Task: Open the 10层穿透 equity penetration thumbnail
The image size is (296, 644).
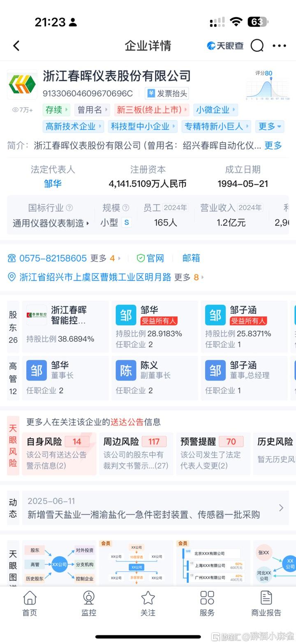Action: [136, 563]
